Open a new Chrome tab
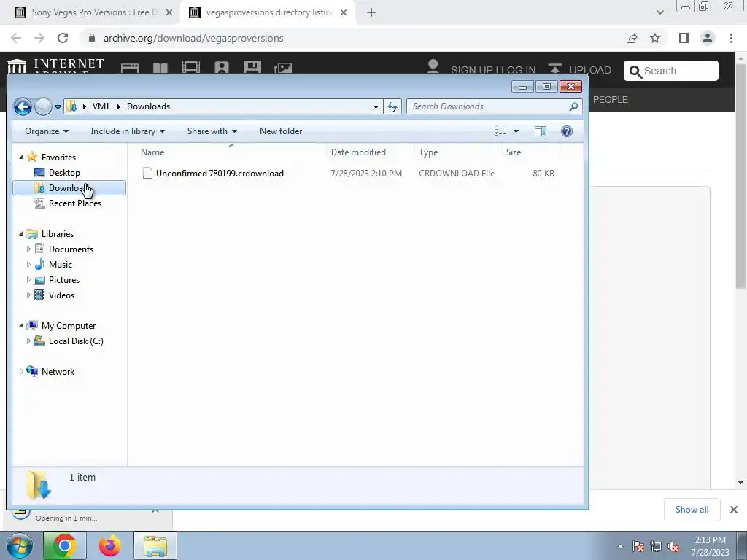Image resolution: width=747 pixels, height=560 pixels. (371, 13)
